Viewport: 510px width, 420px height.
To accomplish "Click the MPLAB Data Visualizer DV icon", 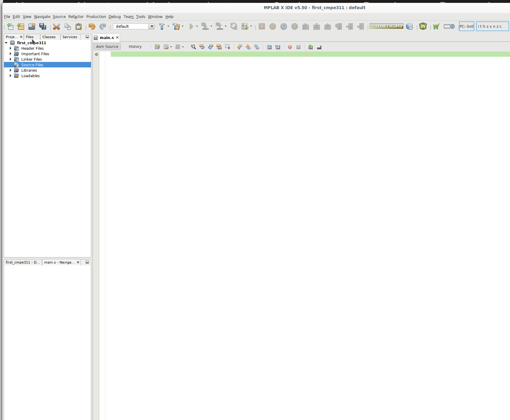I will (x=423, y=27).
